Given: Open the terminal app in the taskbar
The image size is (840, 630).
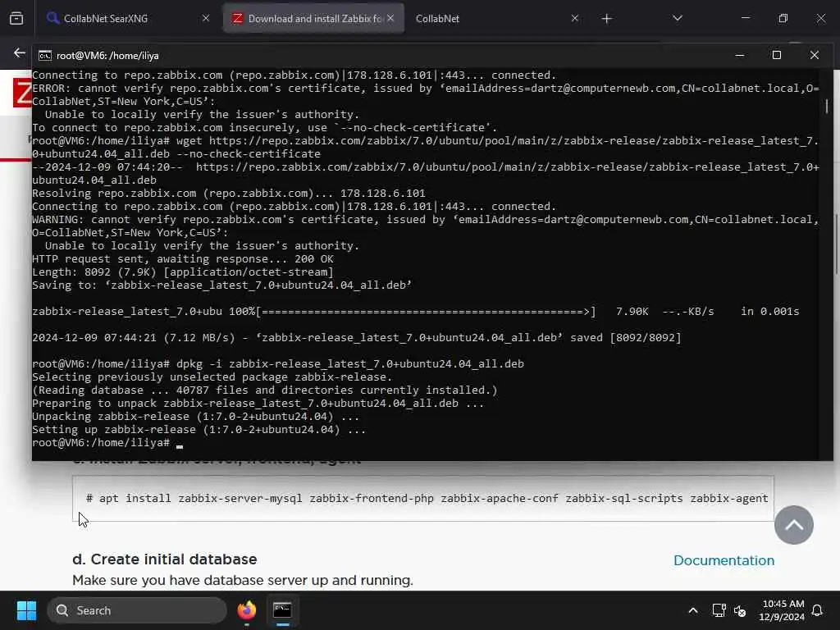Looking at the screenshot, I should 282,610.
